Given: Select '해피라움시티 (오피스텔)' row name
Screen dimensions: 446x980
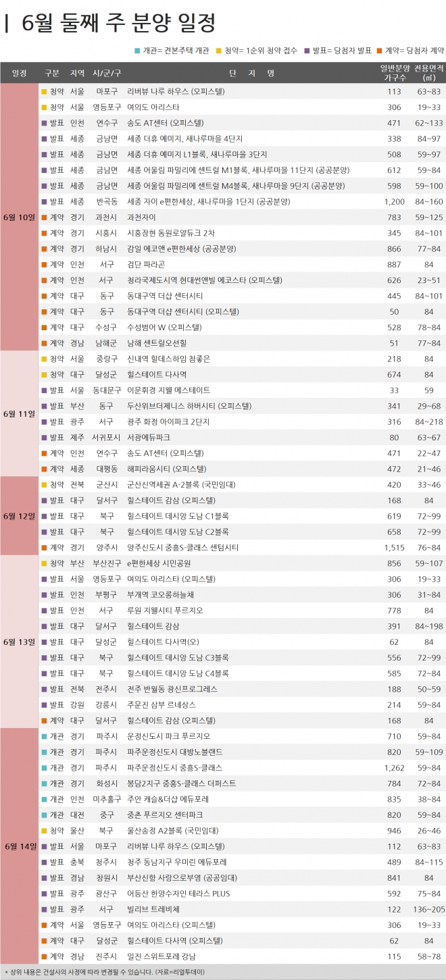Looking at the screenshot, I should coord(167,469).
